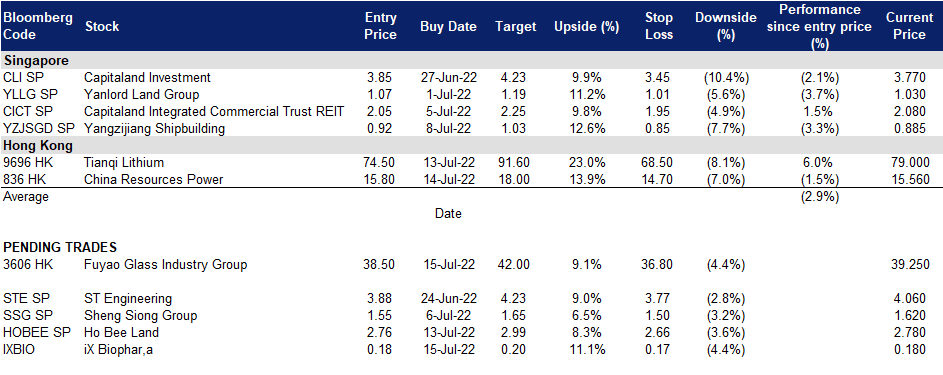Select Fuyao Glass Industry Group stock cell
The height and width of the screenshot is (375, 943).
click(166, 264)
